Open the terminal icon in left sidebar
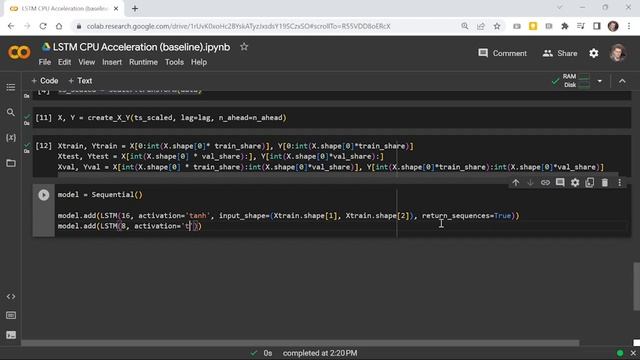 coord(11,335)
